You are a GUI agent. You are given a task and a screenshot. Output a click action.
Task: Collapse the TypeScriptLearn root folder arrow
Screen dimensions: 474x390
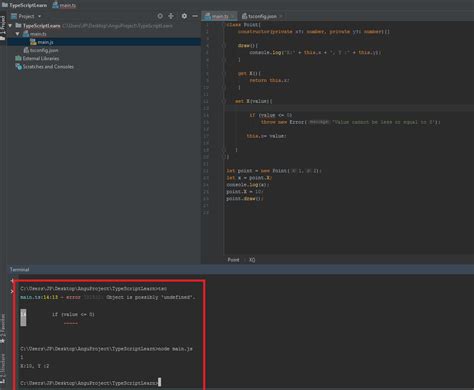pos(10,26)
